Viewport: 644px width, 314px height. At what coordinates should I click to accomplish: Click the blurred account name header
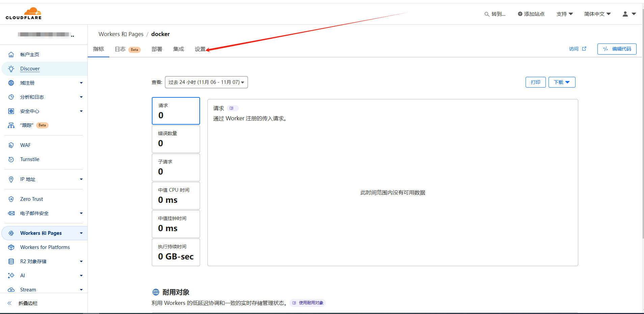tap(46, 34)
